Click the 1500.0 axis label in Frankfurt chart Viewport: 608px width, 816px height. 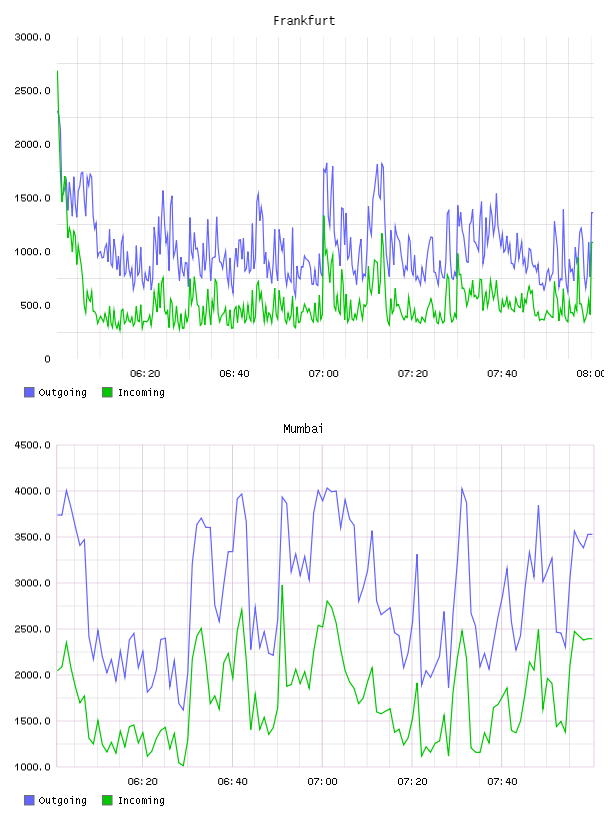32,198
